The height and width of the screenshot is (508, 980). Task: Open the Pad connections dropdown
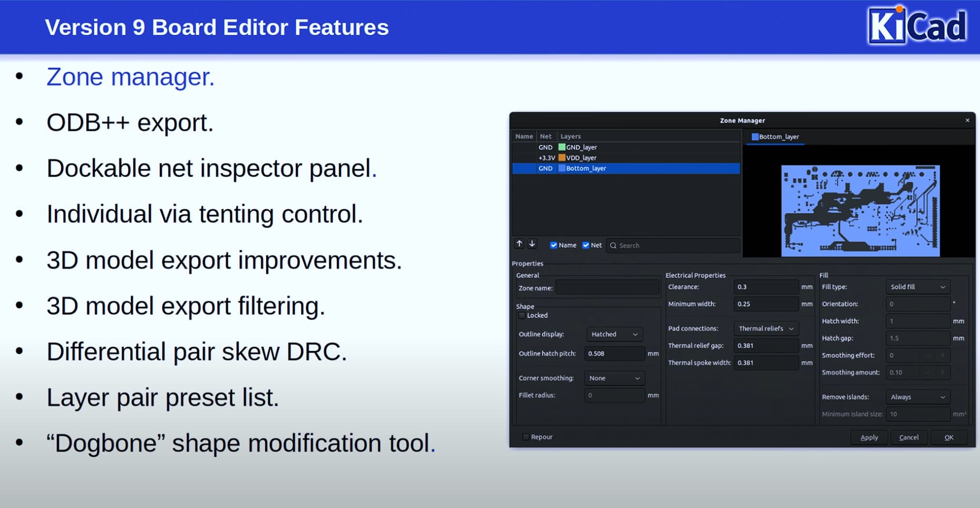click(766, 329)
